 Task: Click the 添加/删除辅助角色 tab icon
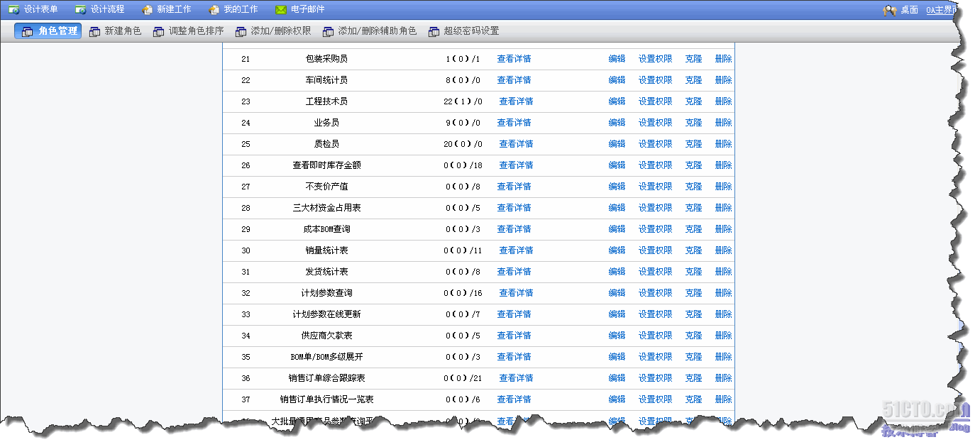click(328, 32)
